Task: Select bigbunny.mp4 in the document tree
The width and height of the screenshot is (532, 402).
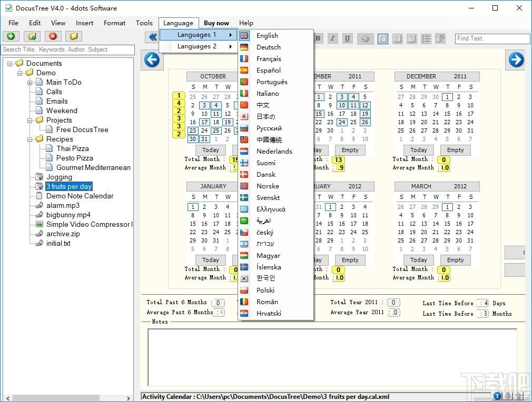Action: [x=68, y=215]
